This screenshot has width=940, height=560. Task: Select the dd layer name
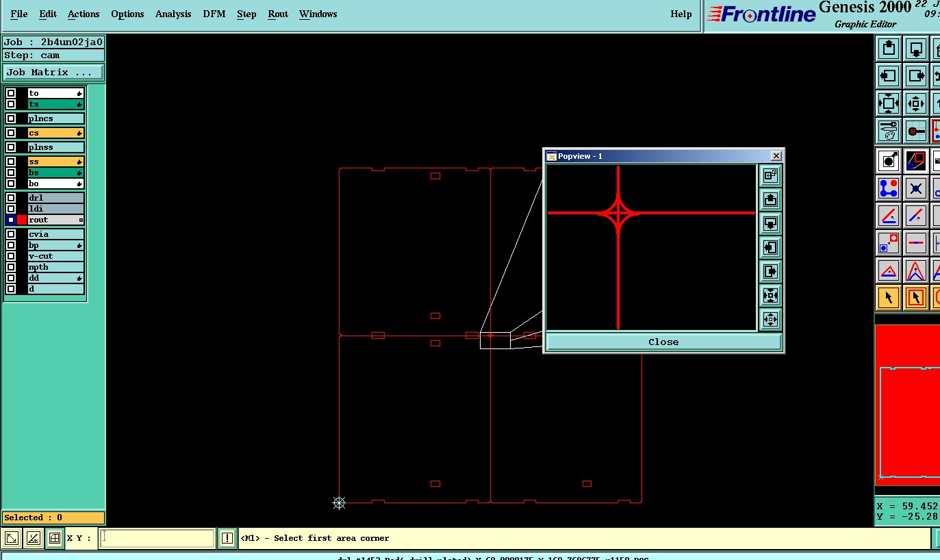[55, 278]
